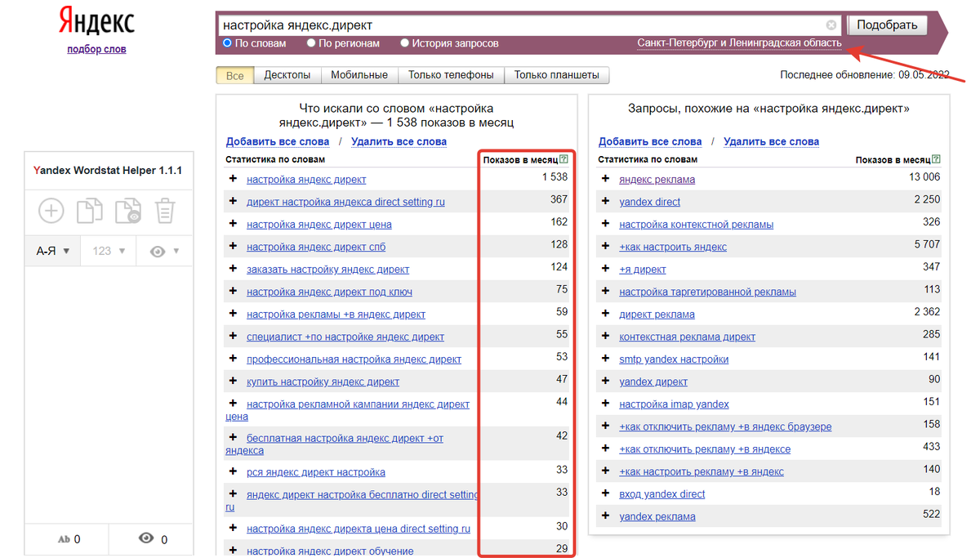980x558 pixels.
Task: Click the add-all plus icon in Wordstat Helper
Action: tap(51, 211)
